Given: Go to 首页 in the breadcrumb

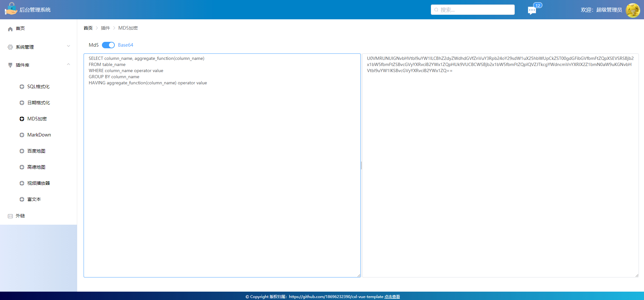Looking at the screenshot, I should coord(88,28).
